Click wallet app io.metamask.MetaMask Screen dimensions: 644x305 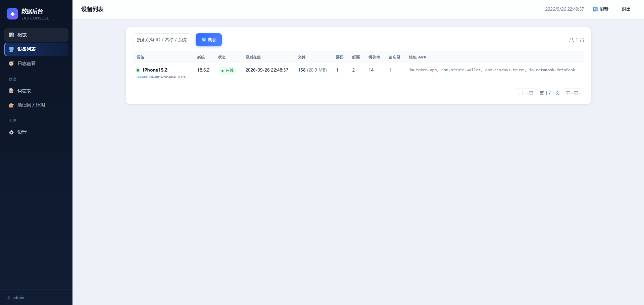552,70
